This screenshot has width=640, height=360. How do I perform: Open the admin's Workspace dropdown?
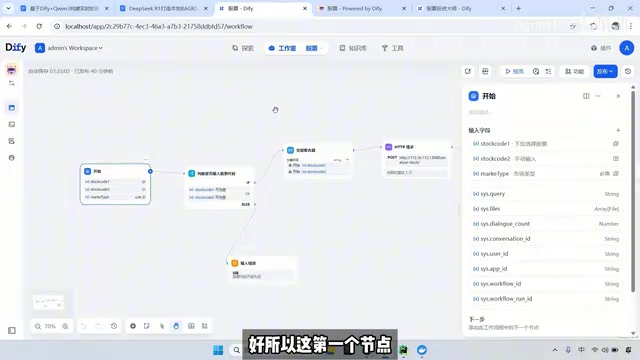click(69, 48)
